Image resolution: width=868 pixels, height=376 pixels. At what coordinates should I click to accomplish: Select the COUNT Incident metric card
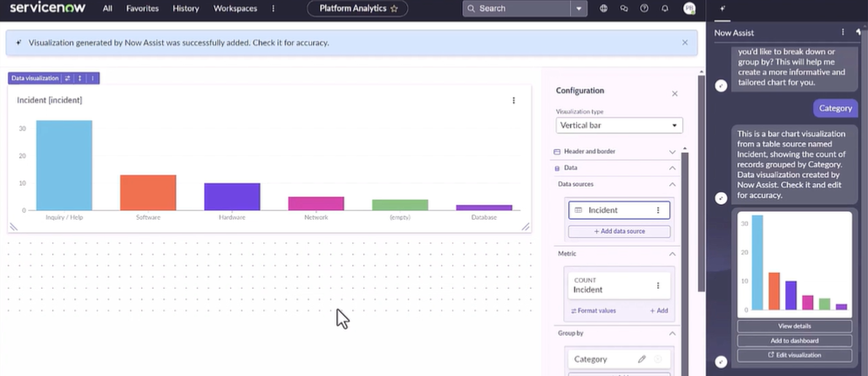coord(619,286)
